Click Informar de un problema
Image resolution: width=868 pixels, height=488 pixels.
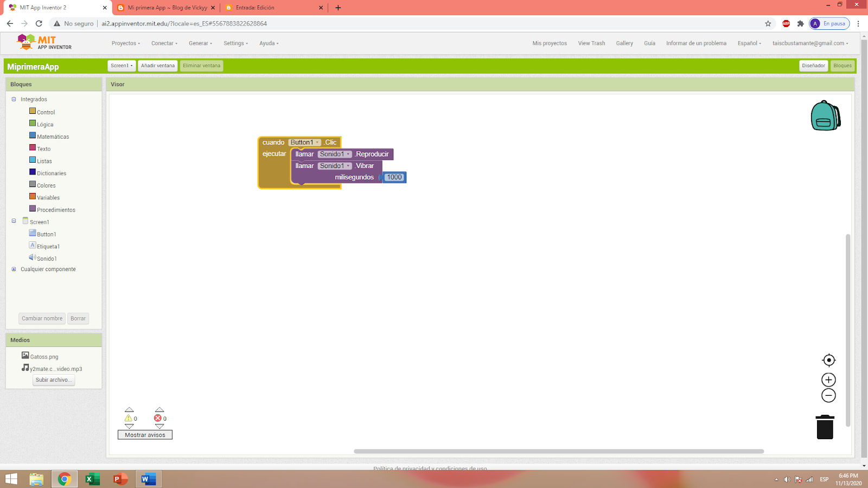click(x=696, y=43)
